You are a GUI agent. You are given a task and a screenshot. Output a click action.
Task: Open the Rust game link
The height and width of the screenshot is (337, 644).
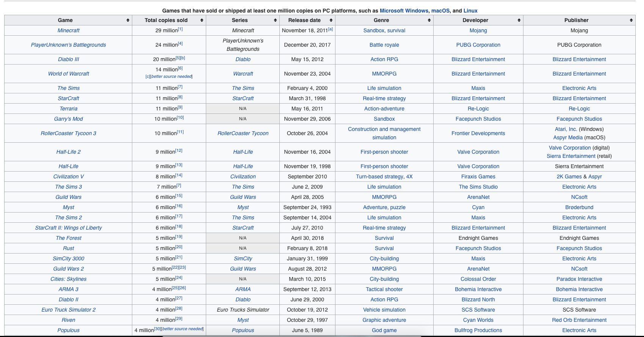click(69, 248)
